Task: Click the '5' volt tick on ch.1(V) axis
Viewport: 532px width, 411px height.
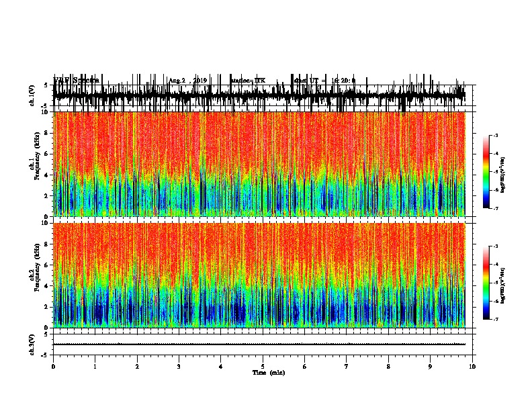Action: (46, 85)
